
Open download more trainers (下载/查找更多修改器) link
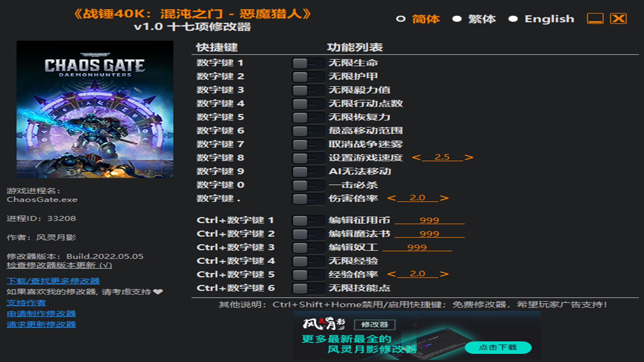click(53, 281)
